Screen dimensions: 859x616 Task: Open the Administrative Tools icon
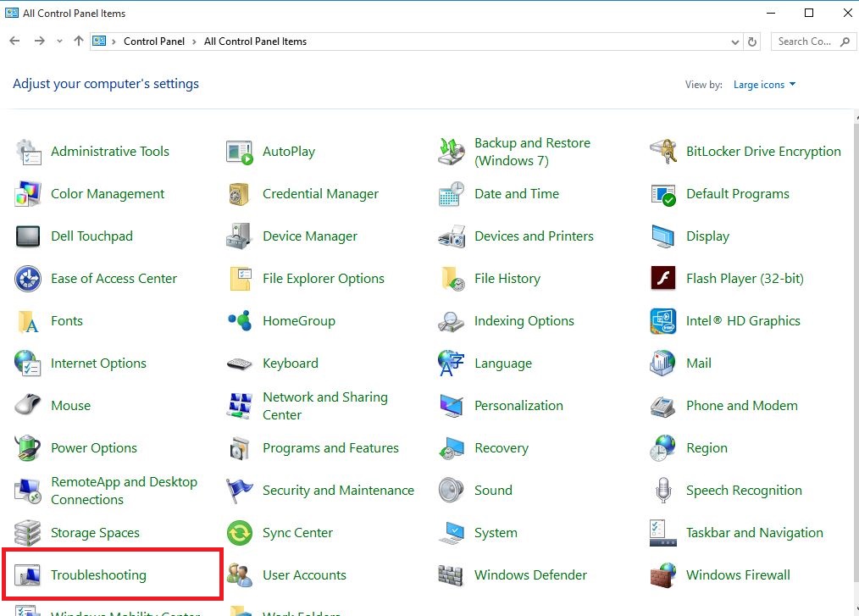tap(28, 152)
